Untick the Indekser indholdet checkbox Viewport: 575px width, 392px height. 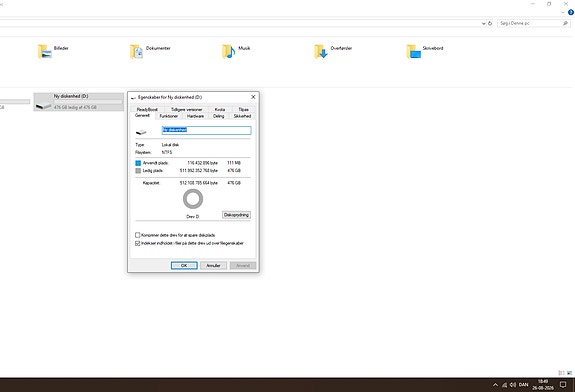(x=138, y=243)
